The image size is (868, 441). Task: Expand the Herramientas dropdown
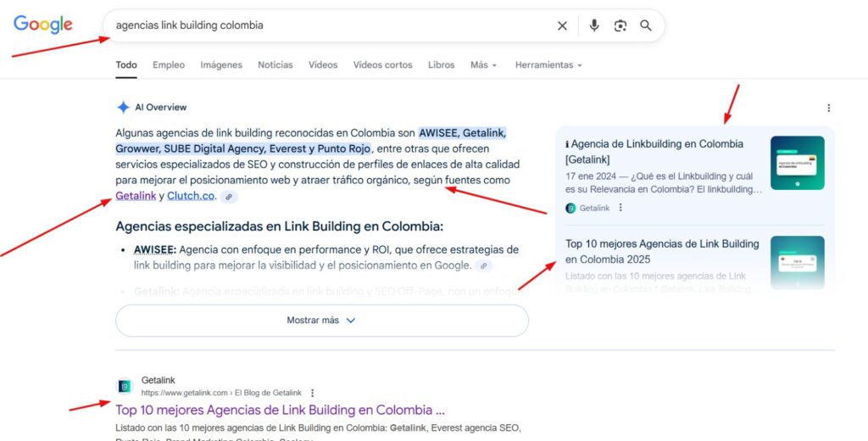[x=548, y=64]
